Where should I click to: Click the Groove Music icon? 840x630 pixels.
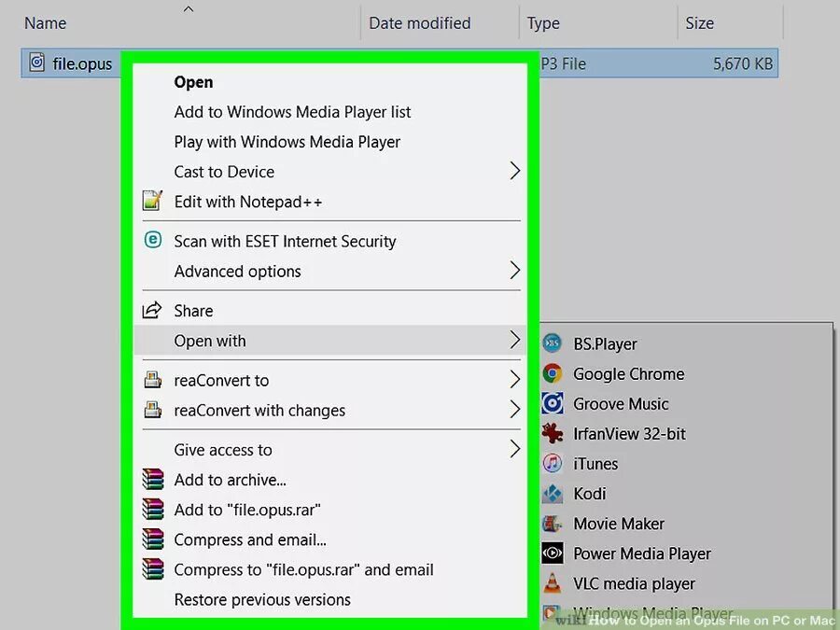tap(553, 403)
